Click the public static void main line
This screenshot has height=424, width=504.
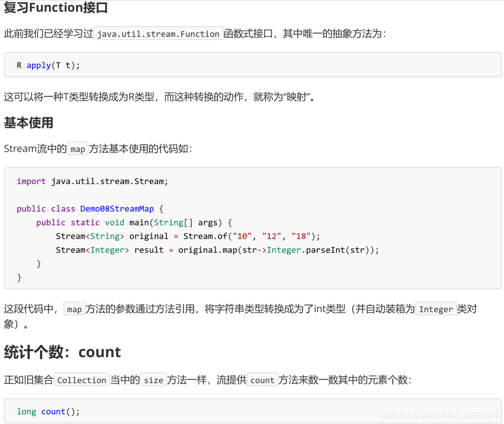pyautogui.click(x=134, y=222)
